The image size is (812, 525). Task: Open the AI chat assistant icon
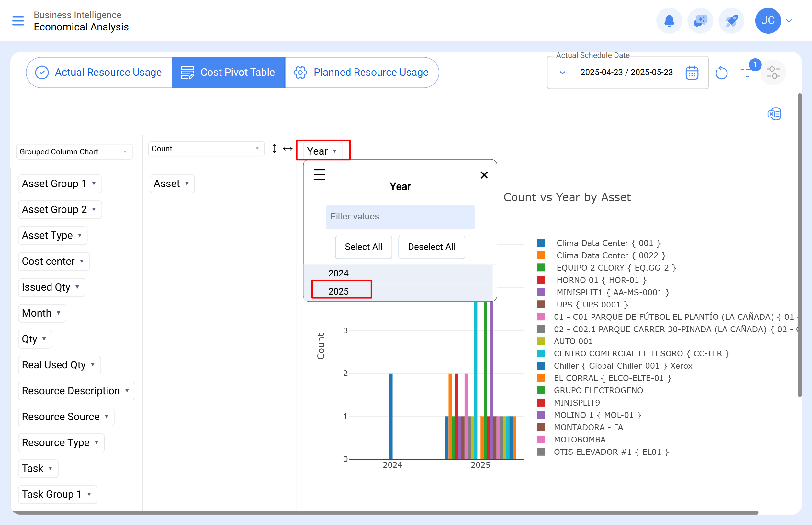pos(700,21)
